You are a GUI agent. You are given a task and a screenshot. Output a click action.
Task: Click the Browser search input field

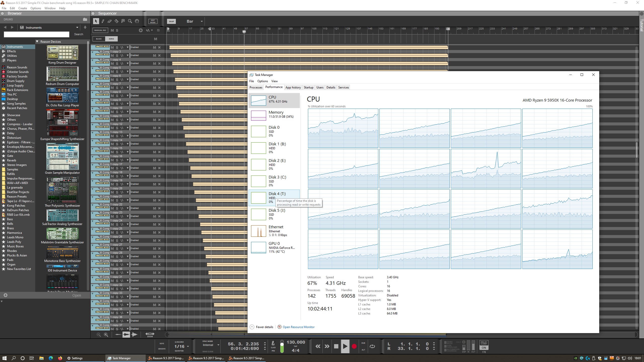coord(36,34)
